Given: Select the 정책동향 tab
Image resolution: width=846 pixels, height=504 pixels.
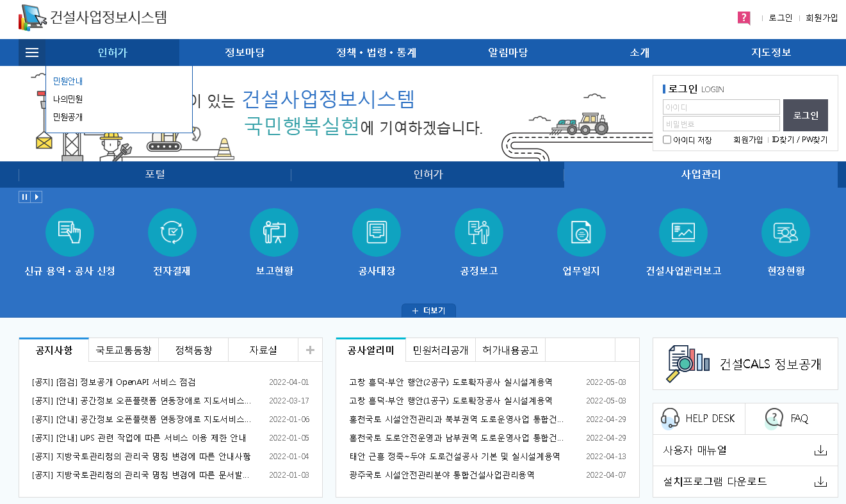Looking at the screenshot, I should 193,350.
